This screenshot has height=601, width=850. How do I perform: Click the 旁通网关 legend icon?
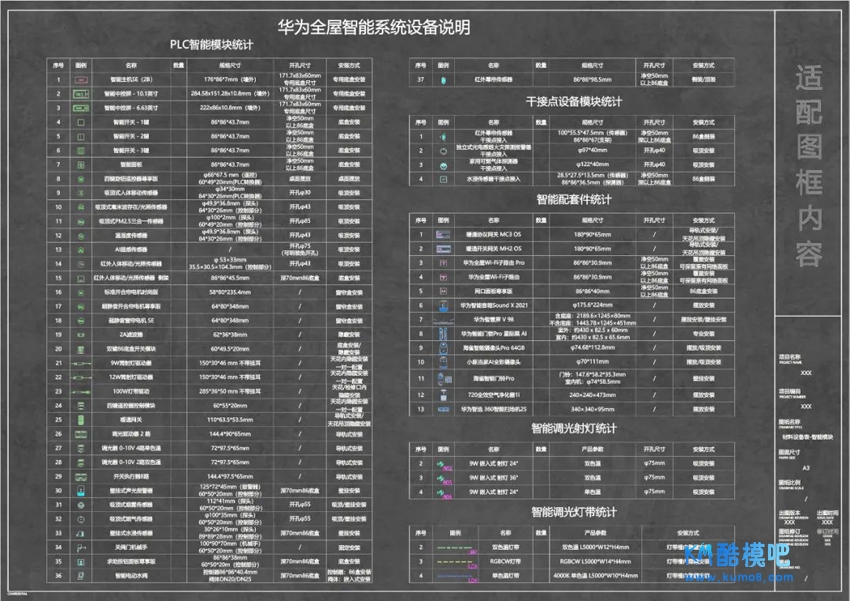[81, 420]
